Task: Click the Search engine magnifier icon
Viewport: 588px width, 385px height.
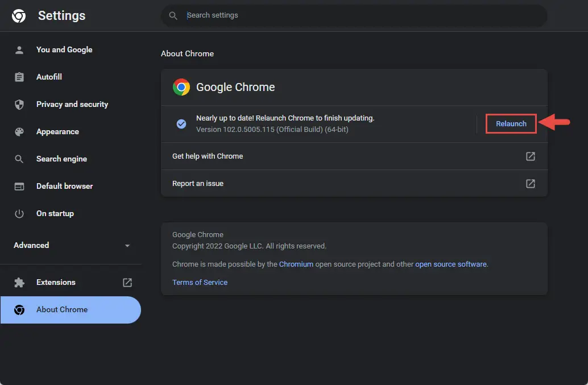Action: pyautogui.click(x=19, y=159)
